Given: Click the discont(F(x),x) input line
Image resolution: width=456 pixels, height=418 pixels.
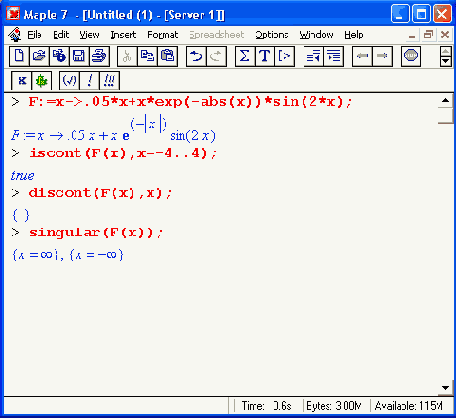Looking at the screenshot, I should 100,193.
